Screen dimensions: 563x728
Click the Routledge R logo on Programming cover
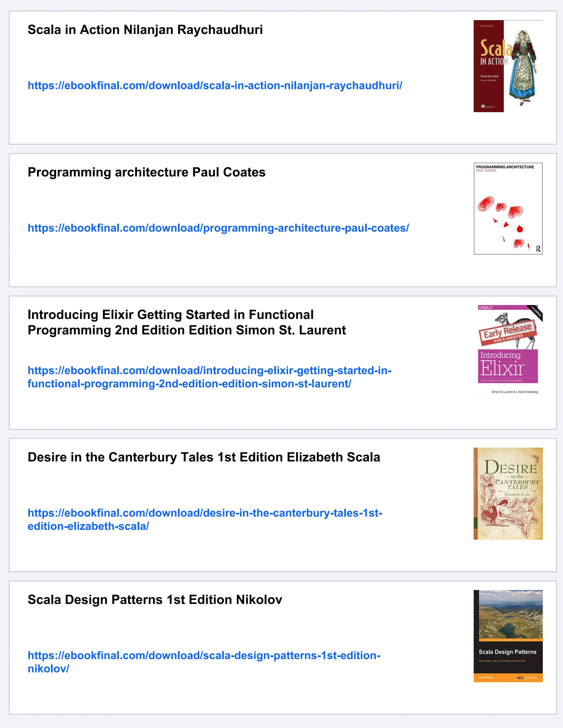538,249
